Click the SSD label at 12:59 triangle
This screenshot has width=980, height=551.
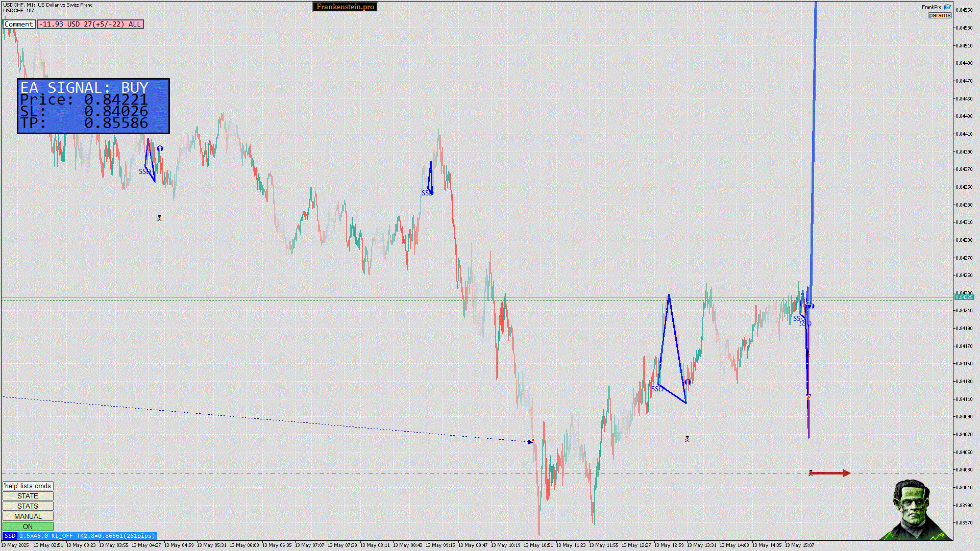tap(657, 389)
